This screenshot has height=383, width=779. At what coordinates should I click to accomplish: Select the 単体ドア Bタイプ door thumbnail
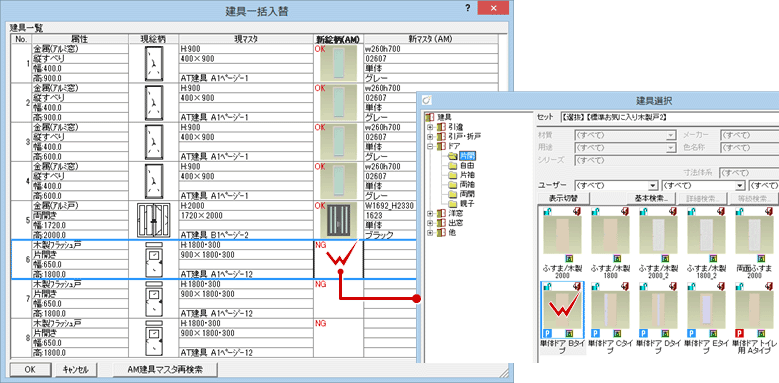coord(562,309)
